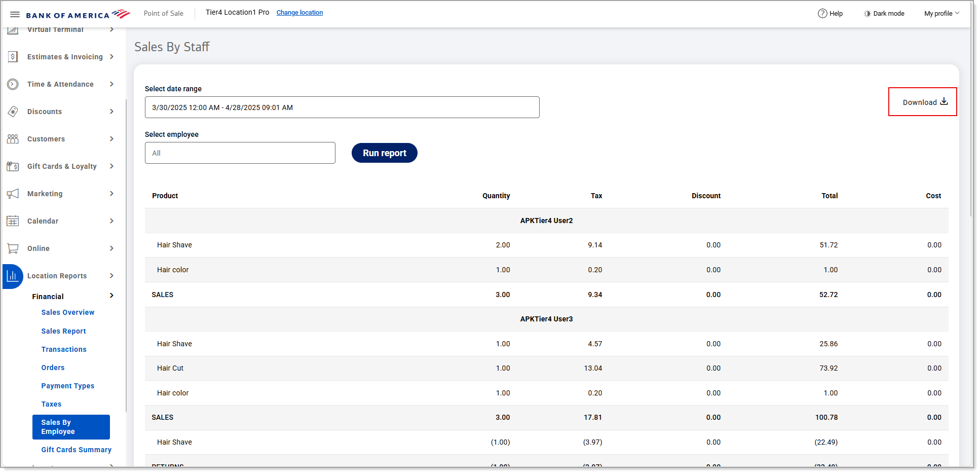The image size is (980, 474).
Task: Click the Change location link
Action: 299,13
